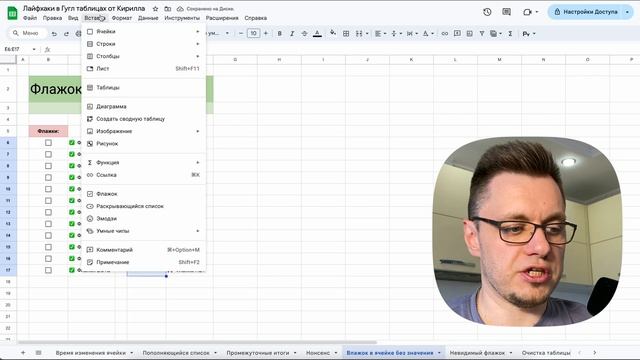
Task: Click the font size field
Action: click(x=253, y=33)
